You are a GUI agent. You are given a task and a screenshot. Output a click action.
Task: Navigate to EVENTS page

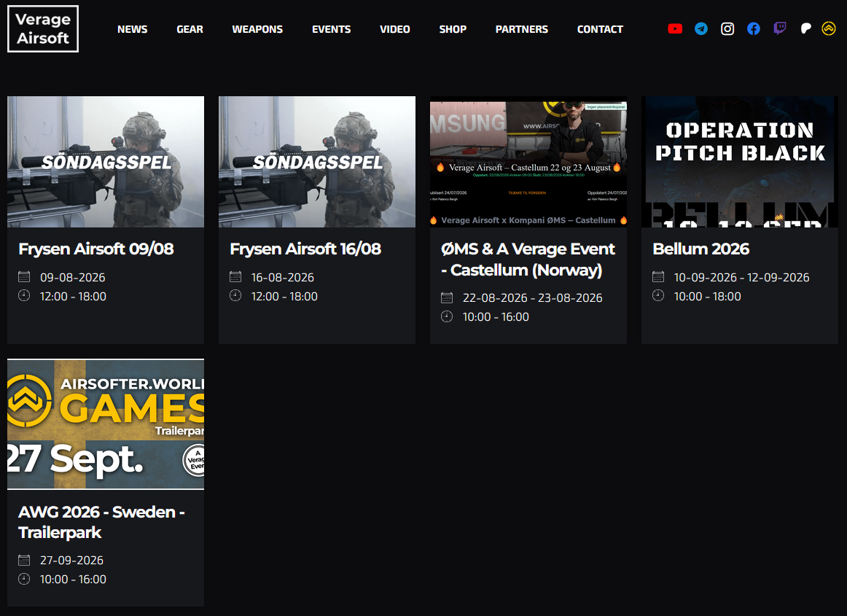[331, 29]
